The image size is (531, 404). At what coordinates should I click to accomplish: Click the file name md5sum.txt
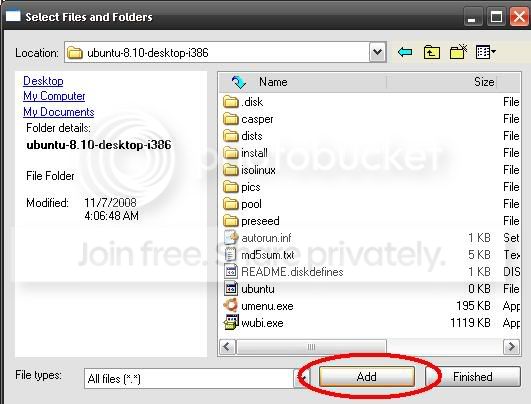click(x=268, y=255)
